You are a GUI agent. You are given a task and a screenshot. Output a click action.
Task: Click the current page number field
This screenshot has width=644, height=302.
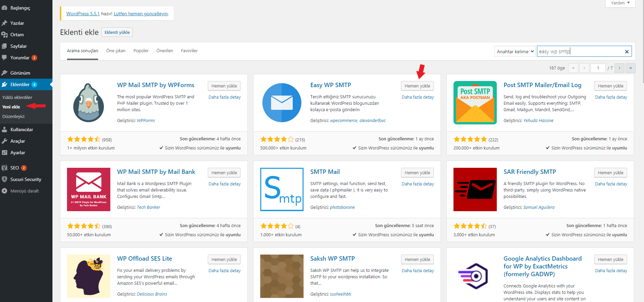598,68
